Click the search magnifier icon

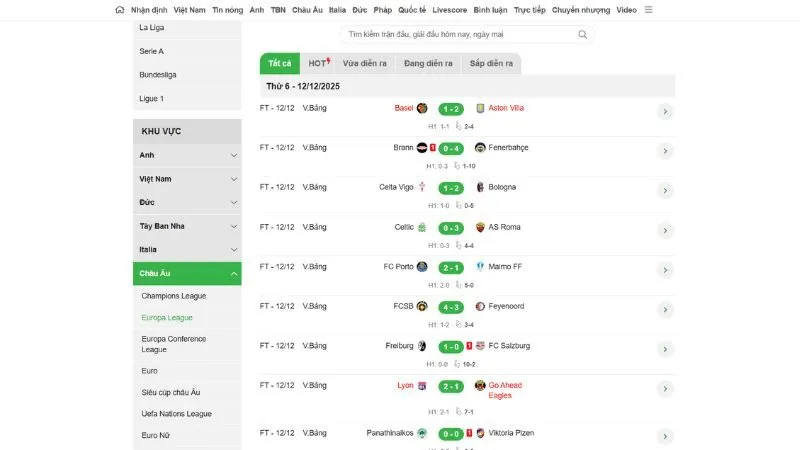(582, 34)
